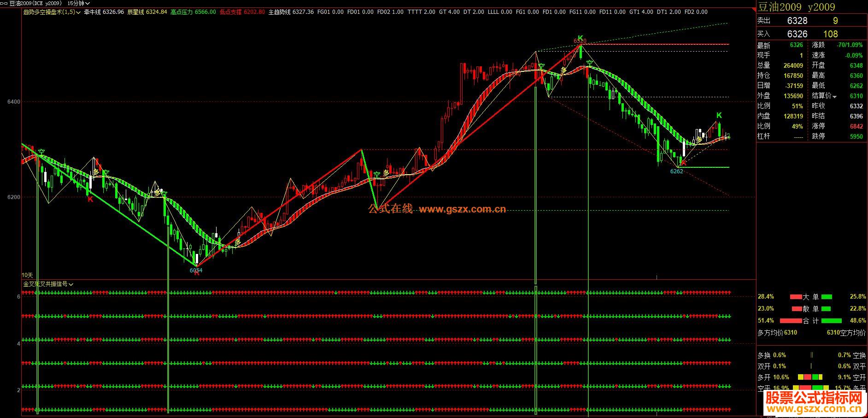Click the 总量 value 264009
868x418 pixels.
(x=793, y=65)
